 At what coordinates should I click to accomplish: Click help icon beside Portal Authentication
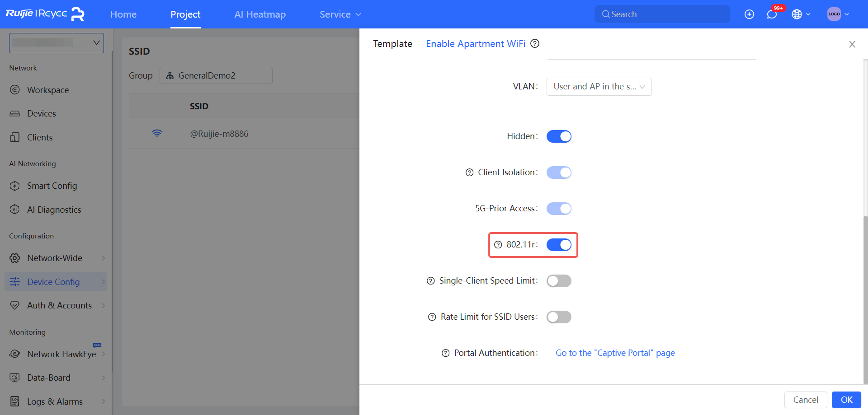pyautogui.click(x=445, y=353)
